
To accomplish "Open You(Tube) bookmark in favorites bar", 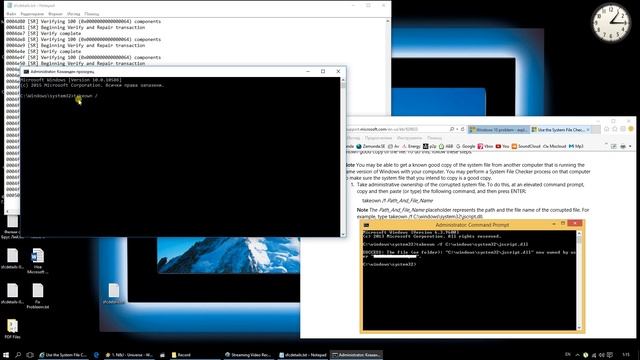I will point(502,146).
